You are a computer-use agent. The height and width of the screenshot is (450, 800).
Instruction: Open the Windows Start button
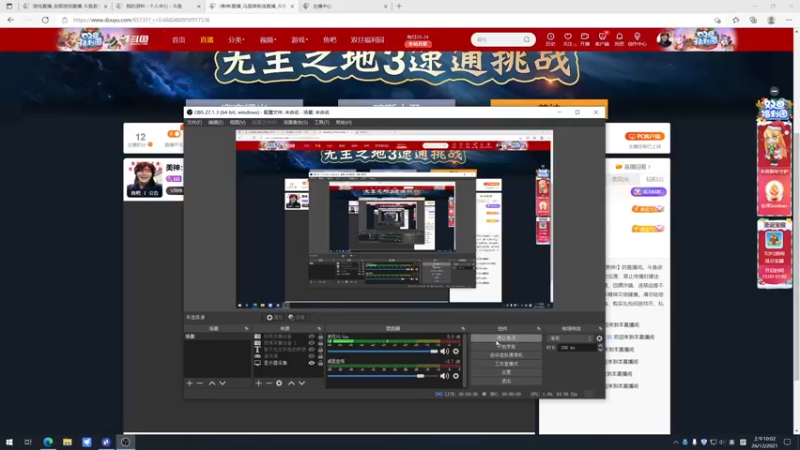(x=9, y=442)
